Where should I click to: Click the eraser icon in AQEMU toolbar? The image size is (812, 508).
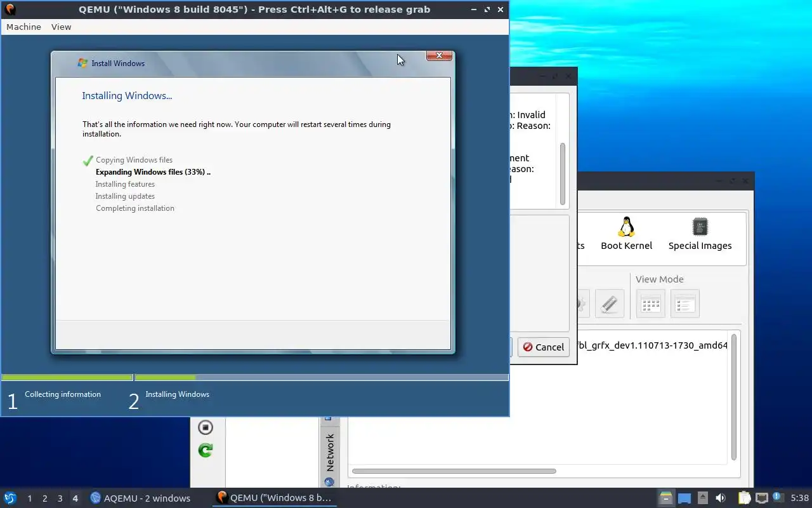pyautogui.click(x=610, y=304)
